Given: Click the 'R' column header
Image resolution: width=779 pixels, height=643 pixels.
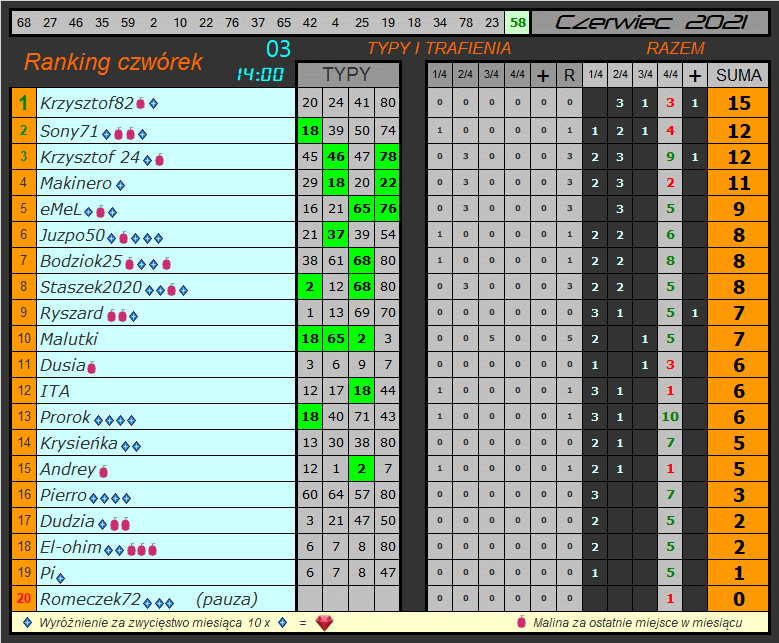Looking at the screenshot, I should pyautogui.click(x=569, y=75).
